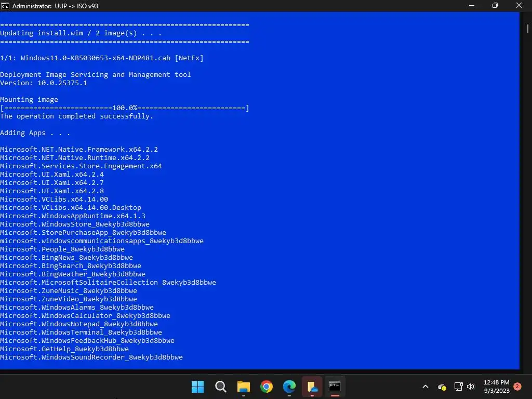Click 'Microsoft.VCLibs.x64.14.00.Desktop' line
The width and height of the screenshot is (532, 399).
click(71, 208)
